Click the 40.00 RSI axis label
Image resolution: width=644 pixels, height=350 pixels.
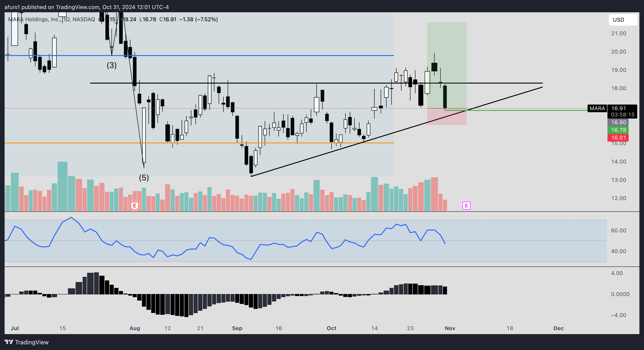619,251
